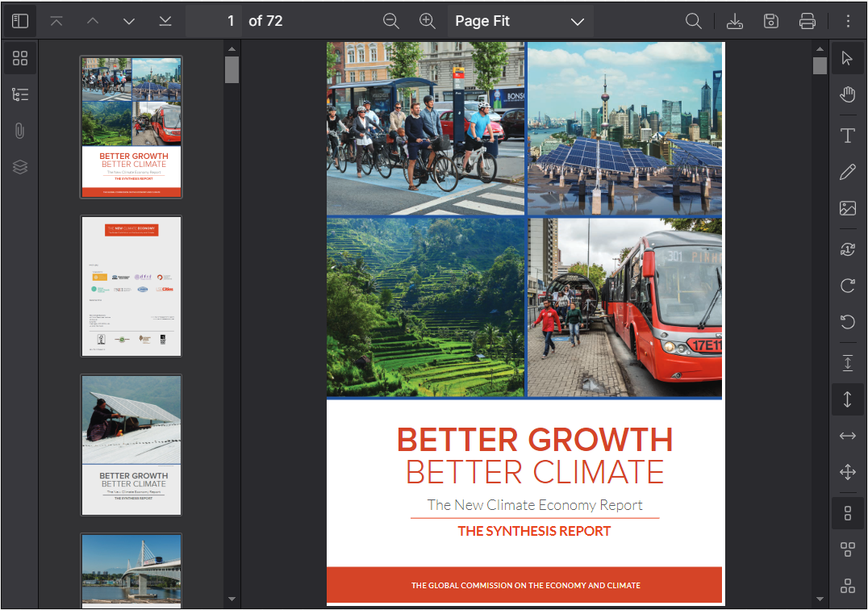Click the page number input field
The width and height of the screenshot is (868, 610).
[x=215, y=21]
